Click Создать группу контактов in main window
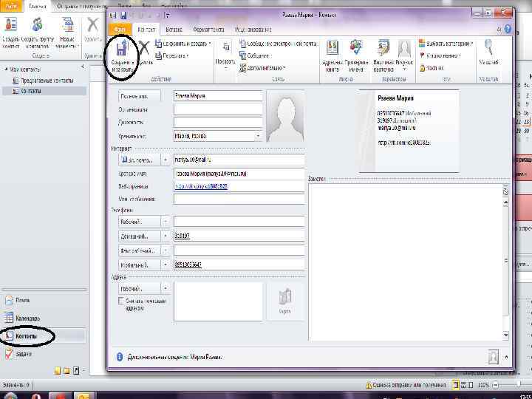The height and width of the screenshot is (399, 532). pyautogui.click(x=38, y=33)
